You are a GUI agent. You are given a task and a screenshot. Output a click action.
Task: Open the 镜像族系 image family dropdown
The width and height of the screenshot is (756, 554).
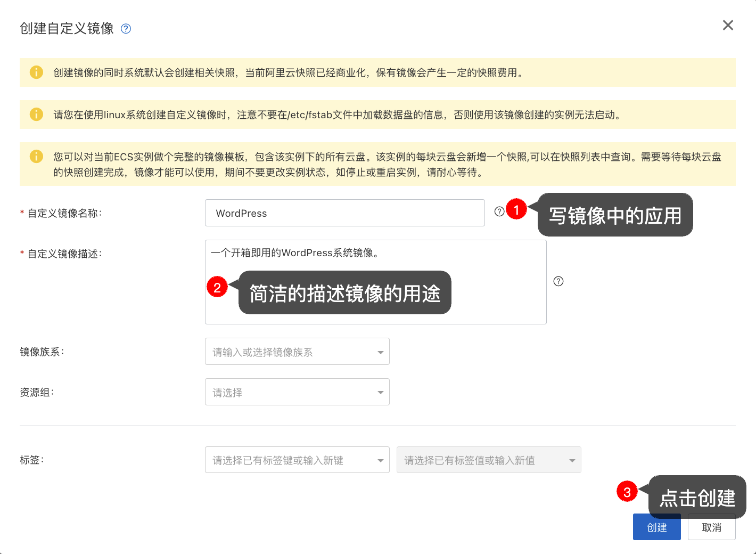pos(297,352)
